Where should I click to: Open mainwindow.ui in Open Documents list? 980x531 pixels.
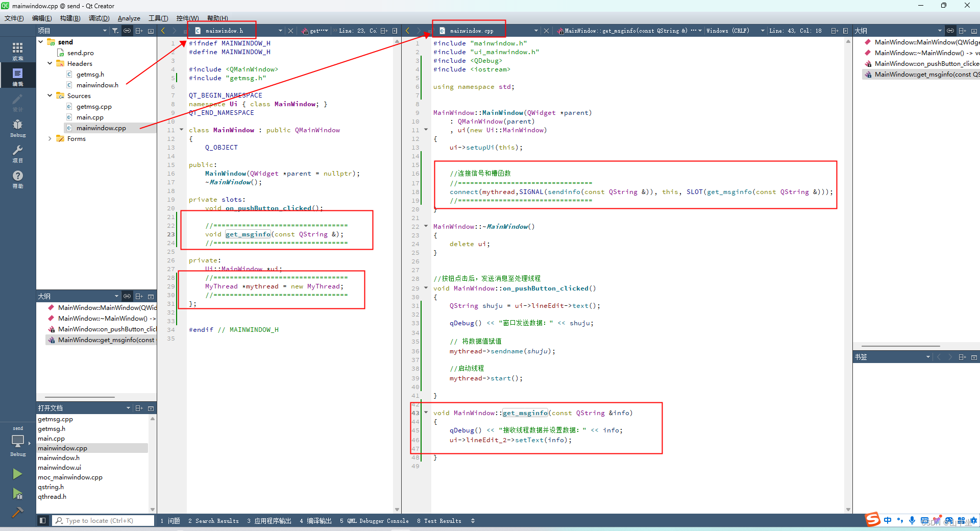pyautogui.click(x=59, y=467)
